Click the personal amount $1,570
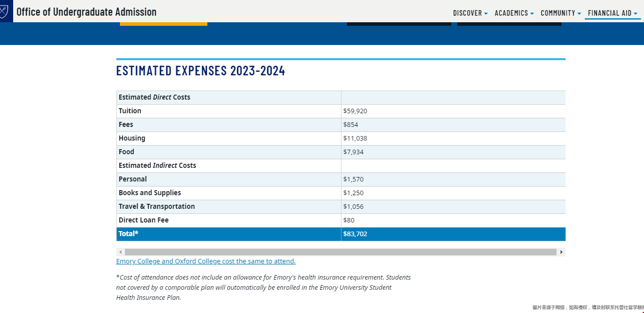This screenshot has height=313, width=644. pyautogui.click(x=353, y=180)
